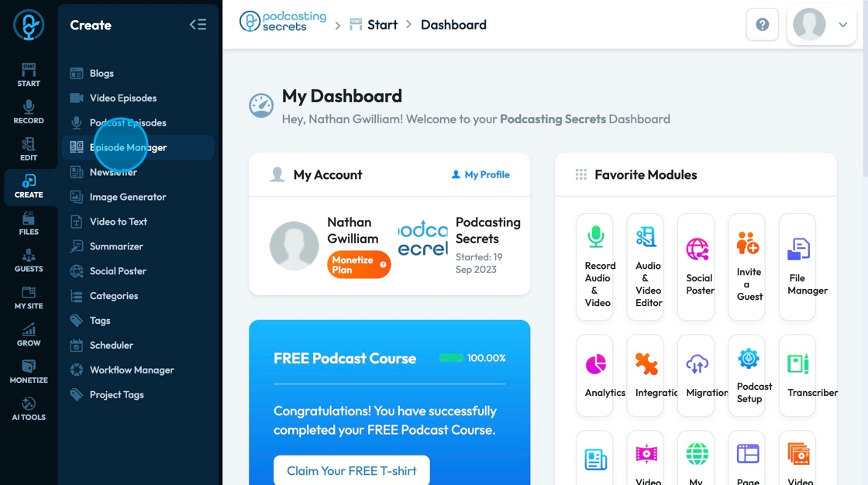Open the START section in left rail
Image resolution: width=868 pixels, height=485 pixels.
(28, 74)
